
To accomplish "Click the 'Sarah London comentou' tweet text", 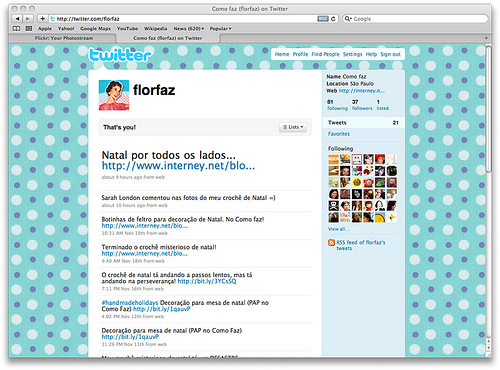I will pos(188,198).
